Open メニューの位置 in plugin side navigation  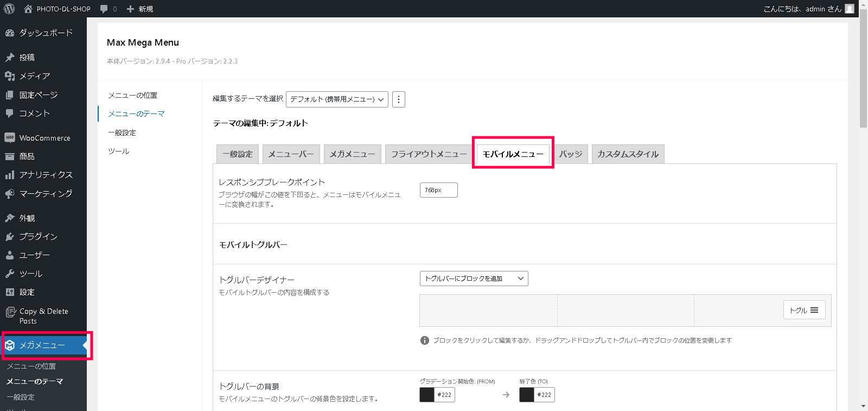(132, 96)
